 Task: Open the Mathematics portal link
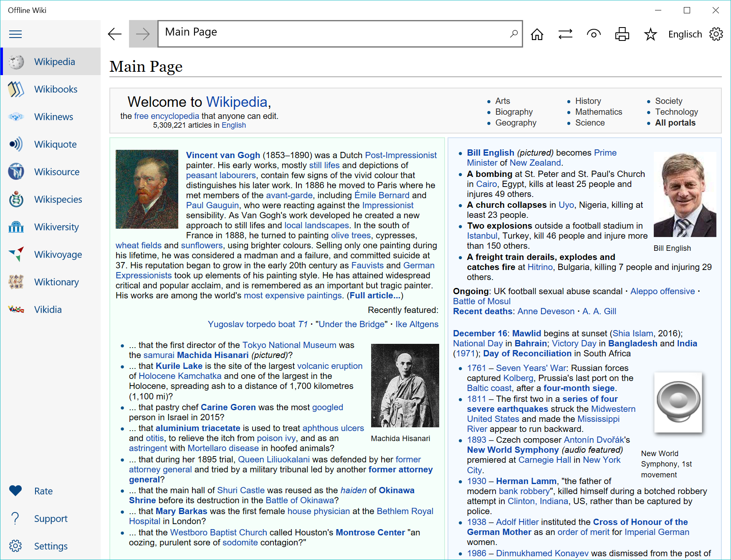pos(599,112)
